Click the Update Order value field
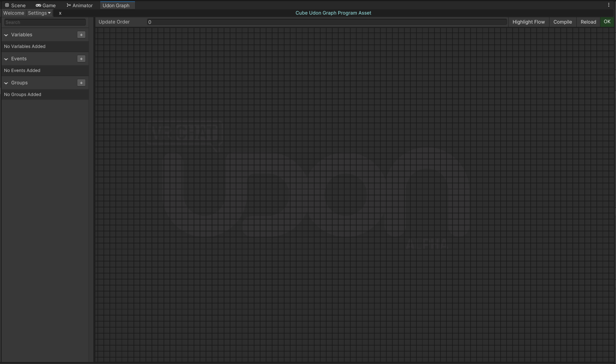The height and width of the screenshot is (364, 616). (x=327, y=22)
